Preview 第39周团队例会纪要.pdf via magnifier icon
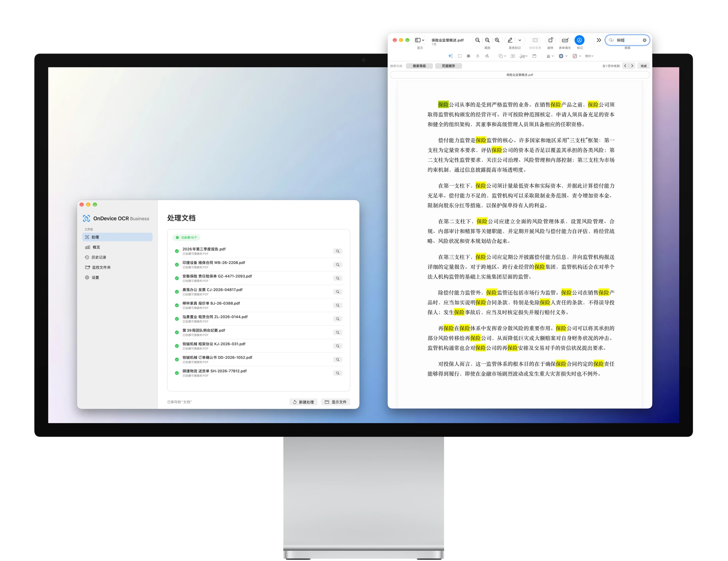Image resolution: width=728 pixels, height=561 pixels. tap(338, 332)
